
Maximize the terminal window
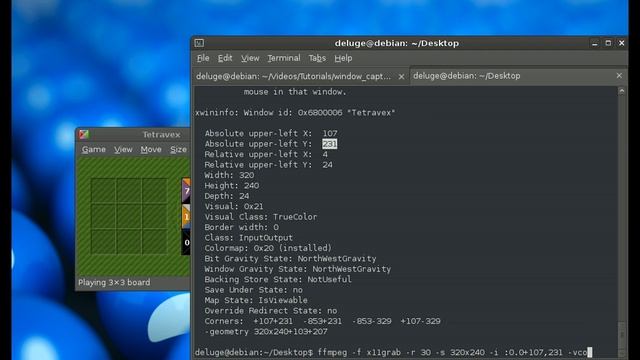608,43
